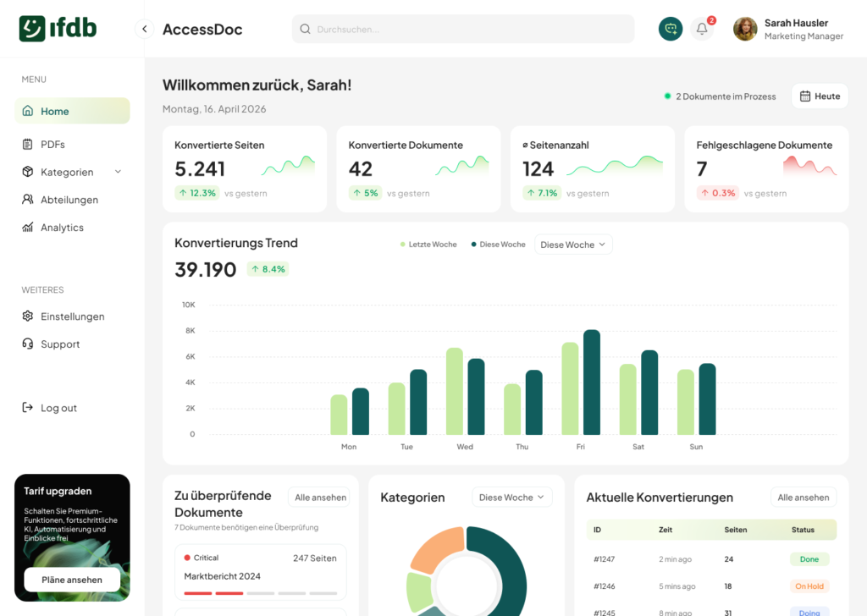Viewport: 867px width, 616px height.
Task: Click the search magnifier icon
Action: (x=305, y=29)
